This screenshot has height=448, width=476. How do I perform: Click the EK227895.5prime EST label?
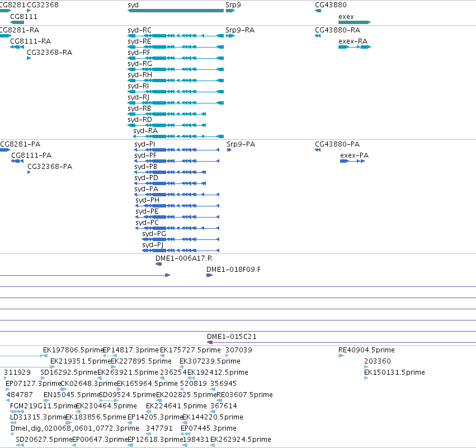(141, 361)
